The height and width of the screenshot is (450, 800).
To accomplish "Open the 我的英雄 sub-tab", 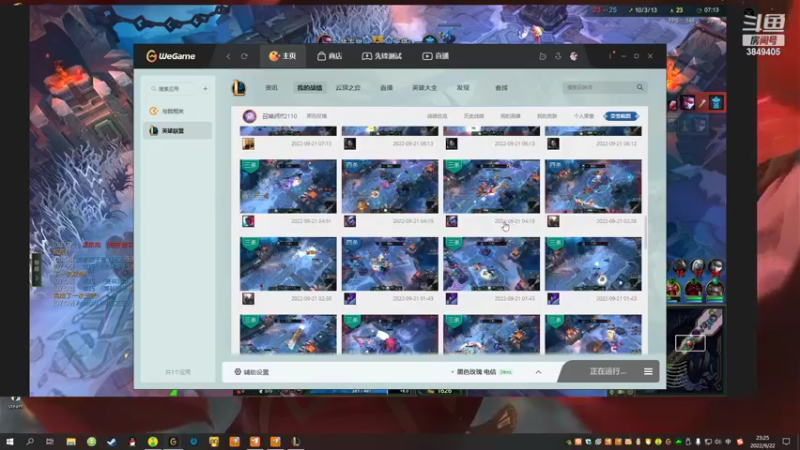I will (510, 116).
